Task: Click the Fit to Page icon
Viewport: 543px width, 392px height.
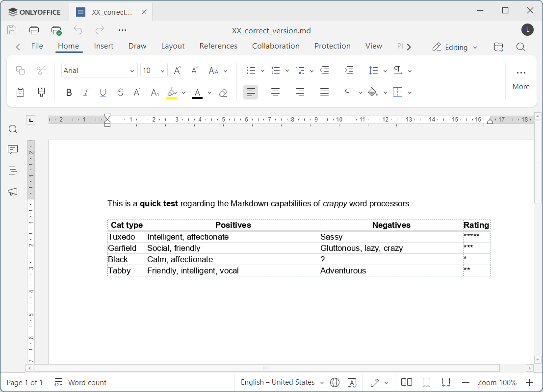Action: tap(426, 382)
